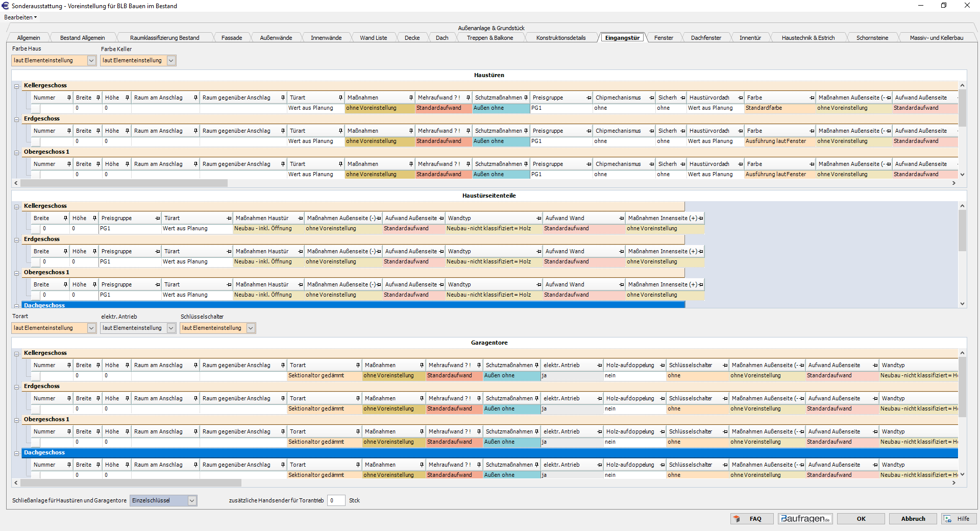Pin the Türart column in Haustüren Erdgeschoss

340,131
